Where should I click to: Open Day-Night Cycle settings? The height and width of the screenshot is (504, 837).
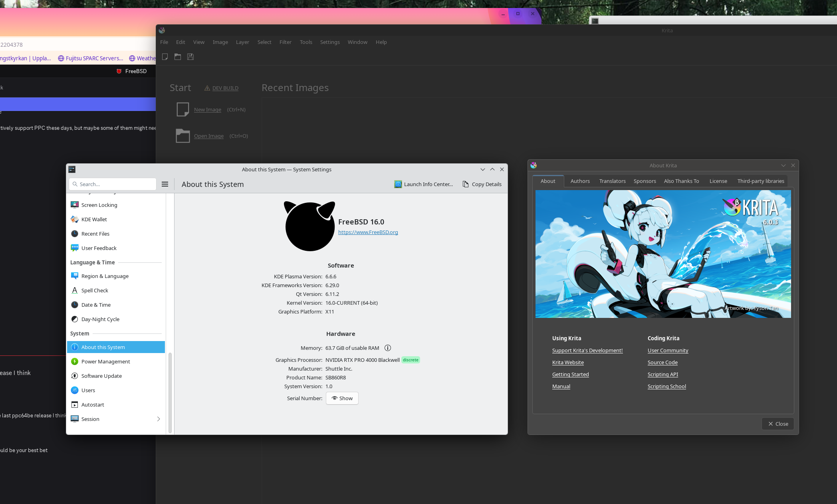coord(116,319)
